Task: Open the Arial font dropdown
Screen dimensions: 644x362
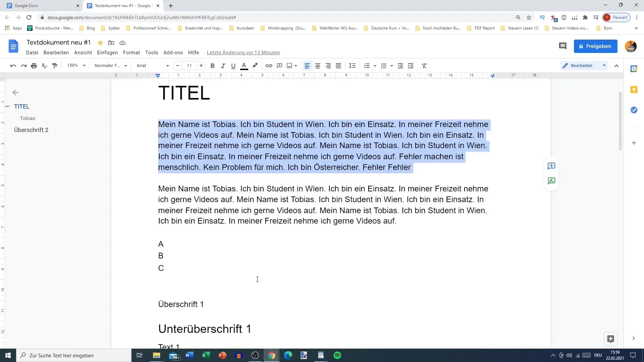Action: (153, 65)
